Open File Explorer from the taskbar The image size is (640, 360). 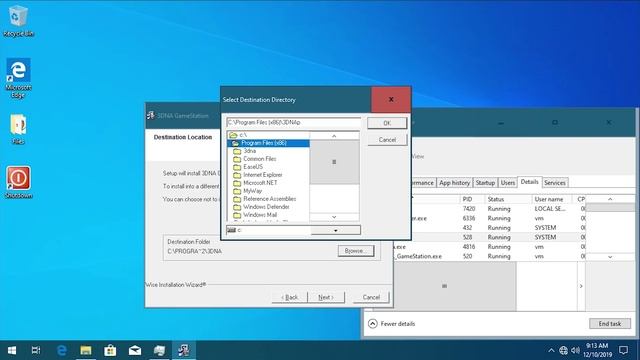(86, 350)
